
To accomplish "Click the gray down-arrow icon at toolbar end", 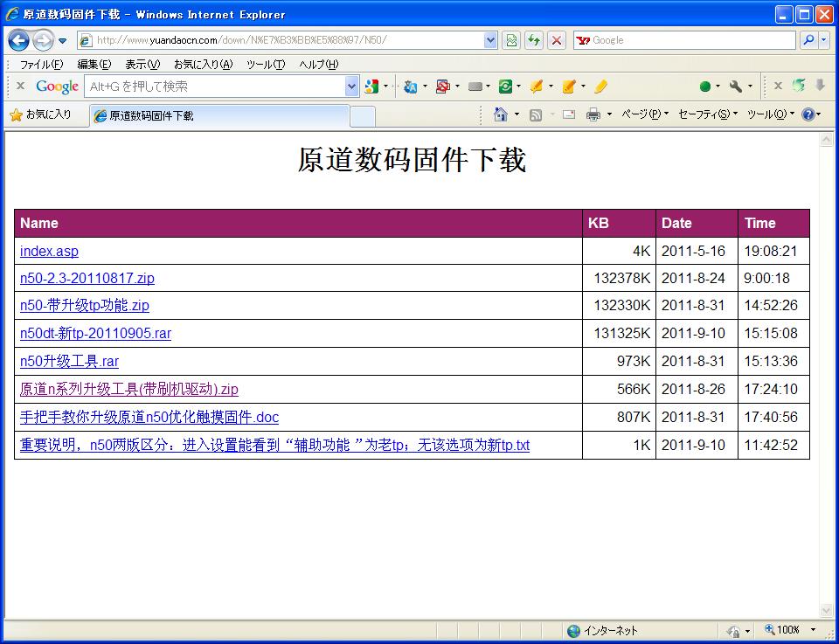I will (821, 85).
